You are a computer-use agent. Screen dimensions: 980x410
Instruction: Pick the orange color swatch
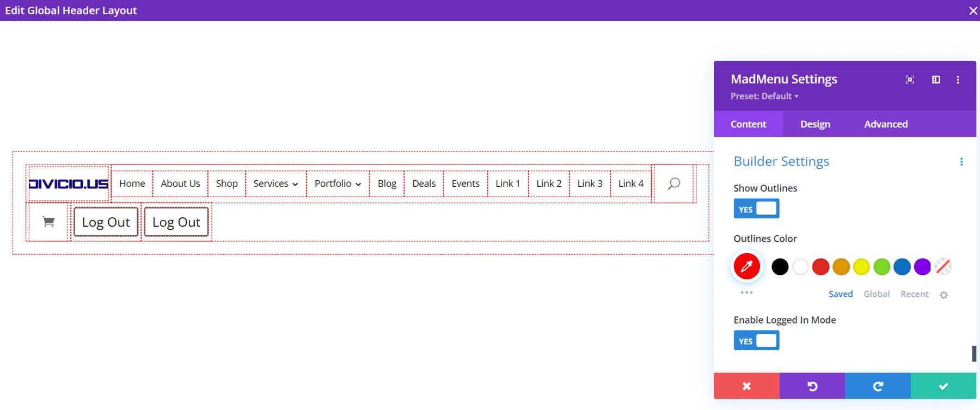(x=841, y=267)
